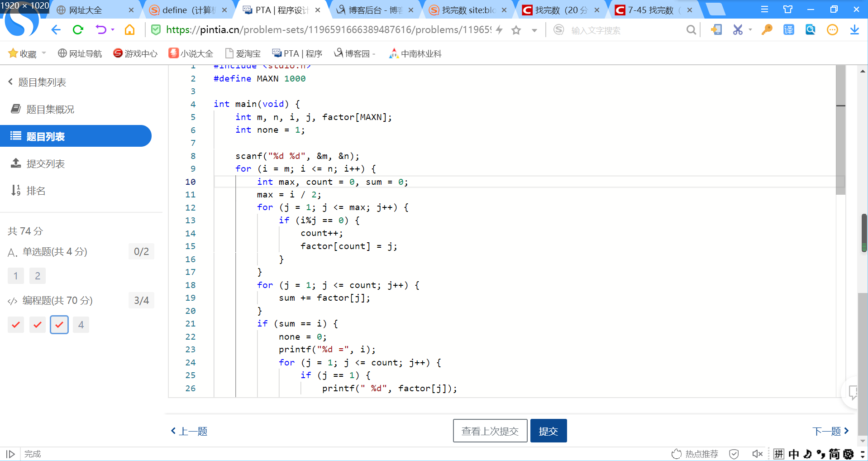Open the key password manager icon
The image size is (868, 461).
pyautogui.click(x=767, y=30)
